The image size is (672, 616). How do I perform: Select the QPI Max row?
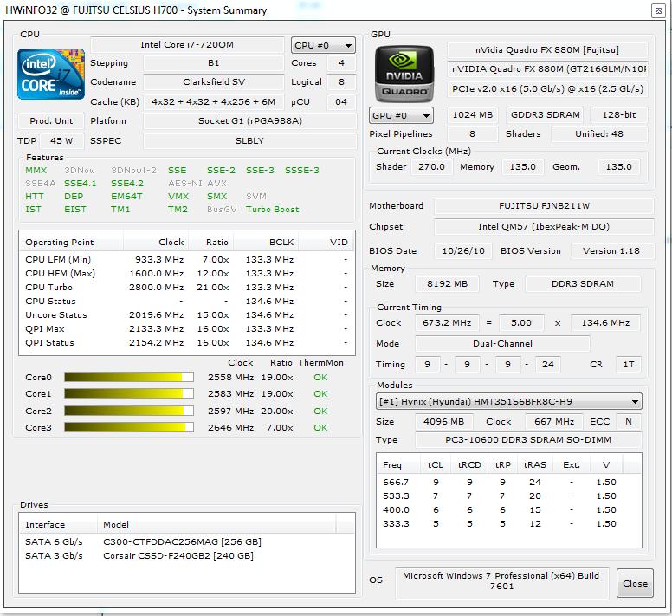(x=186, y=328)
